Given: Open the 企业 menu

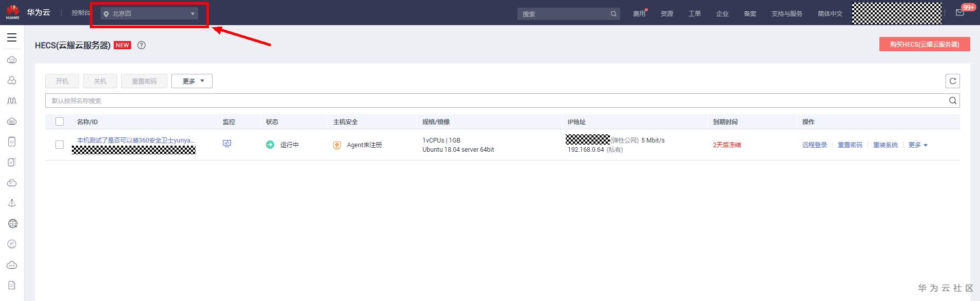Looking at the screenshot, I should [x=722, y=14].
